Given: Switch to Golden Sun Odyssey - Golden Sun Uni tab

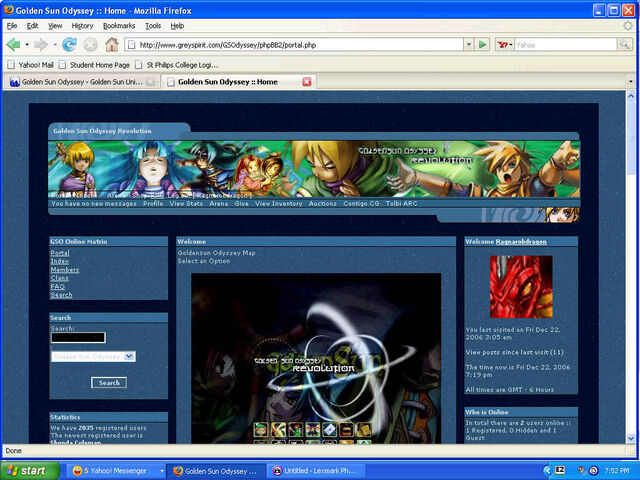Looking at the screenshot, I should (82, 82).
